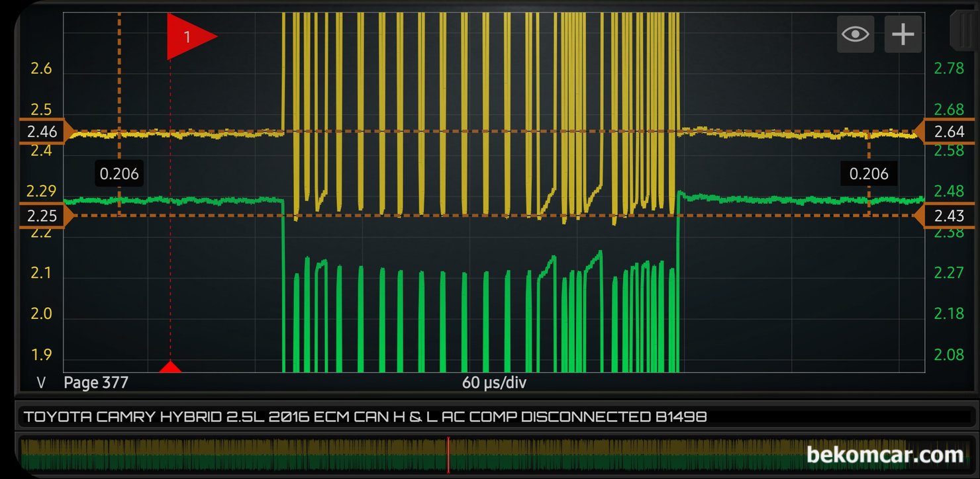Open the side panel handle at edge
The width and height of the screenshot is (980, 479).
[x=964, y=30]
